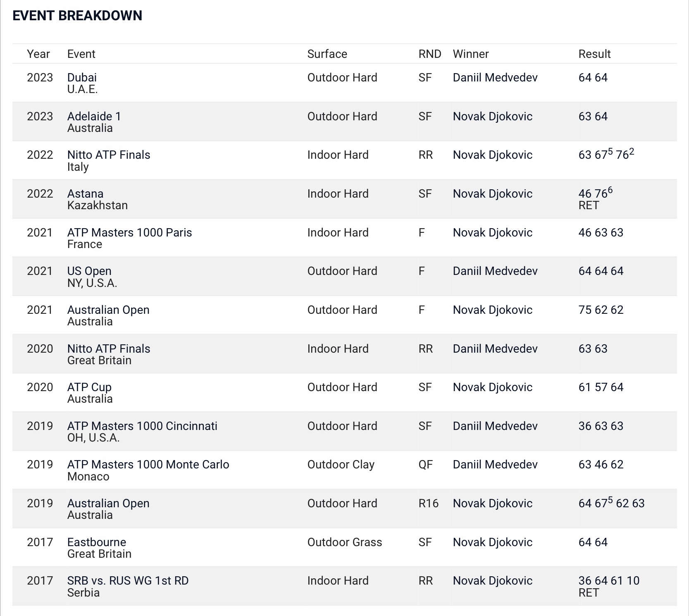Open ATP Masters 1000 Paris event
This screenshot has height=616, width=689.
click(129, 233)
